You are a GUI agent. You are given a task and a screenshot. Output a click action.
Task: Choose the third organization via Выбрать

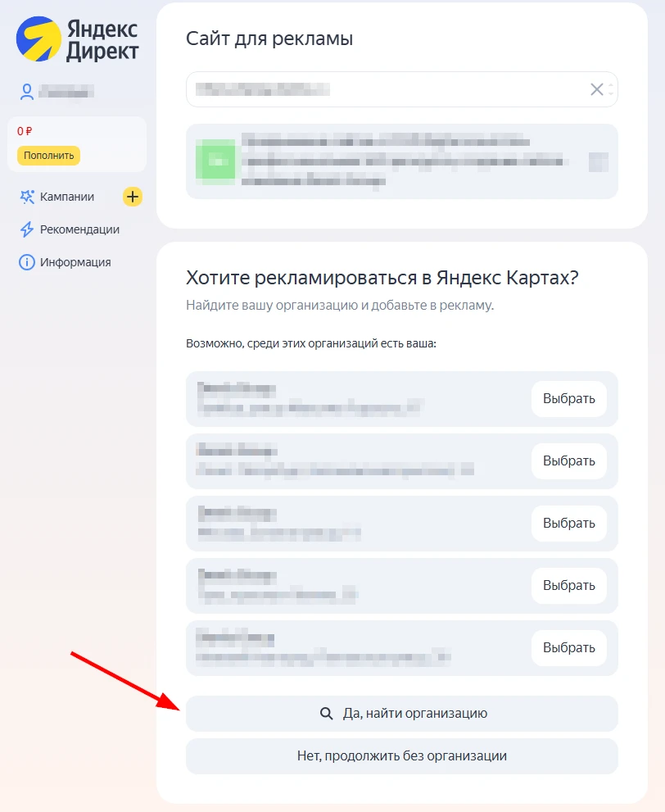[568, 524]
